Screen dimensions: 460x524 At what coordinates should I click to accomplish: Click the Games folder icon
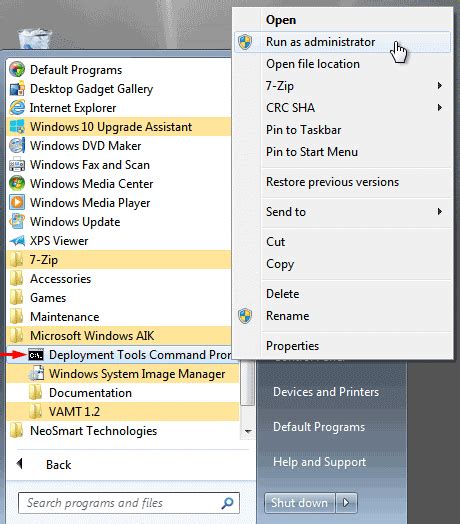pyautogui.click(x=16, y=298)
